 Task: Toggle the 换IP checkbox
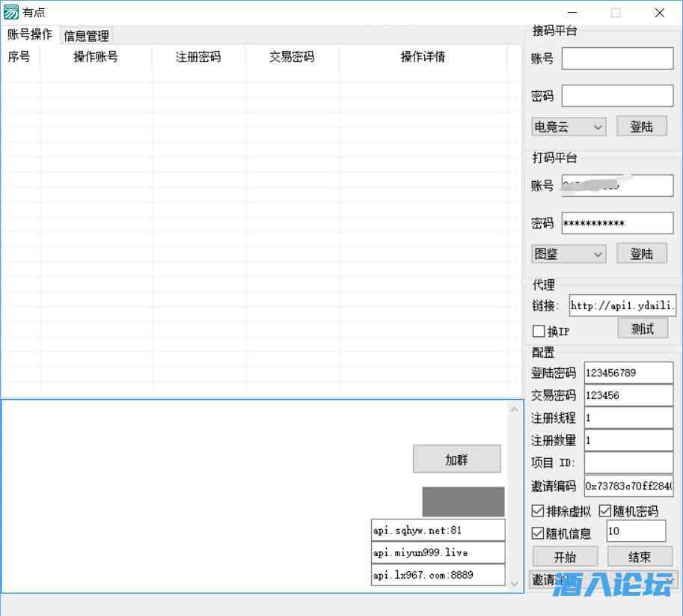(539, 331)
